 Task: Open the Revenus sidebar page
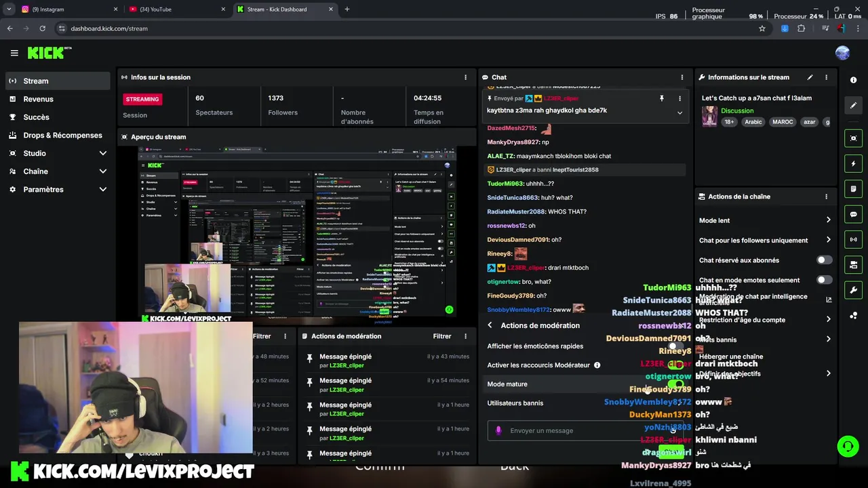pos(58,99)
